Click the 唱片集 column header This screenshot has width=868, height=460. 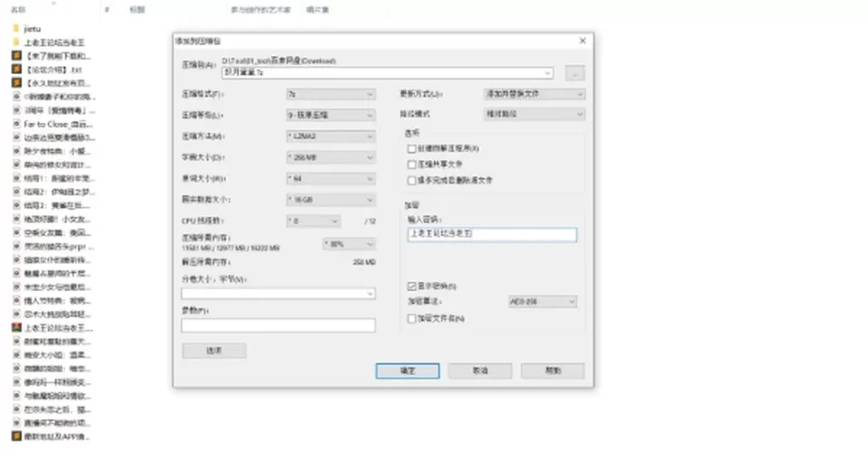point(317,9)
